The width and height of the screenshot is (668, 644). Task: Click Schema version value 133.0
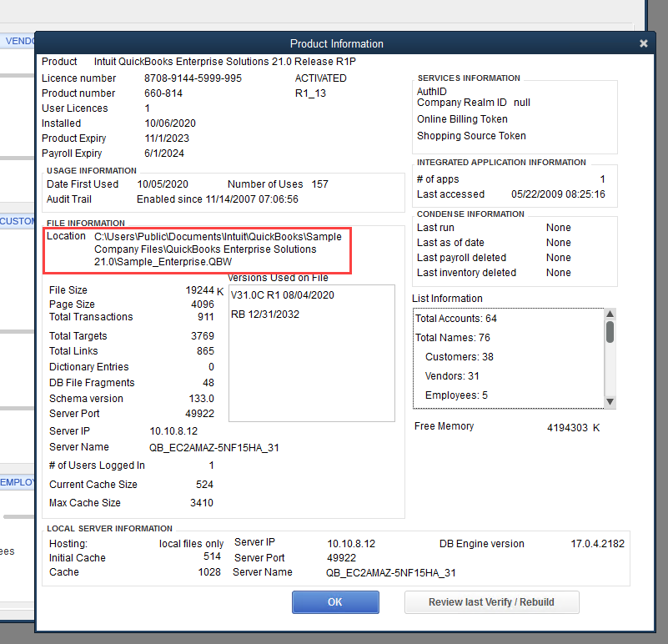coord(202,399)
